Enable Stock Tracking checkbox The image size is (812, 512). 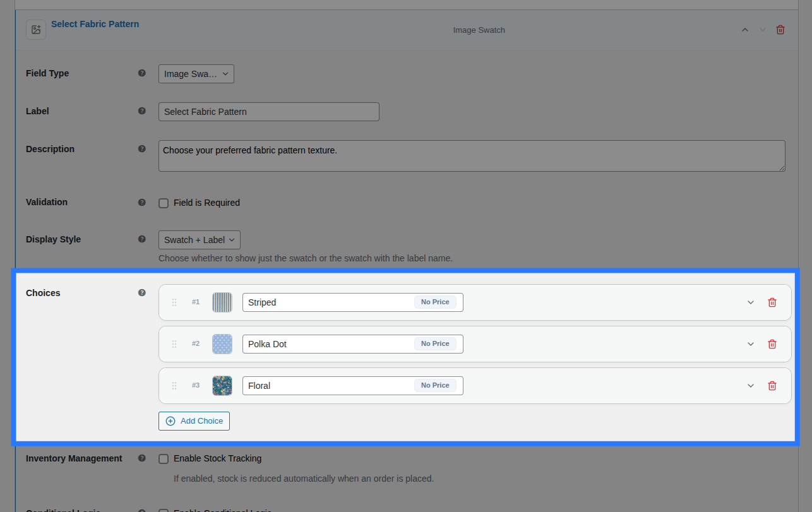pos(164,459)
